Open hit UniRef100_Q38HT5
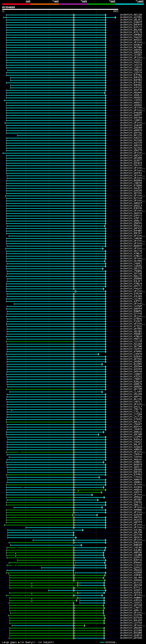The height and width of the screenshot is (644, 146). tap(131, 22)
